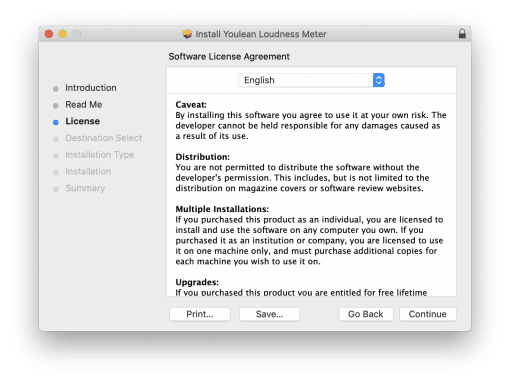This screenshot has height=382, width=510.
Task: Click the 'Upgrades:' heading text
Action: (197, 282)
